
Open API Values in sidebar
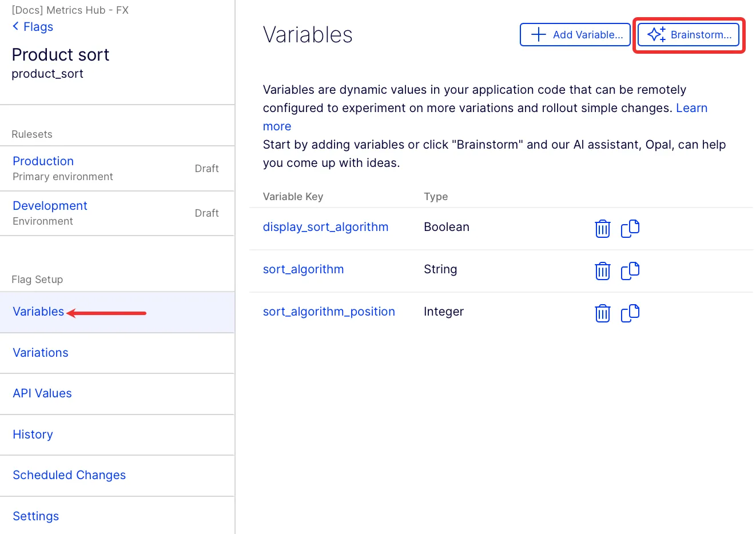click(x=42, y=393)
